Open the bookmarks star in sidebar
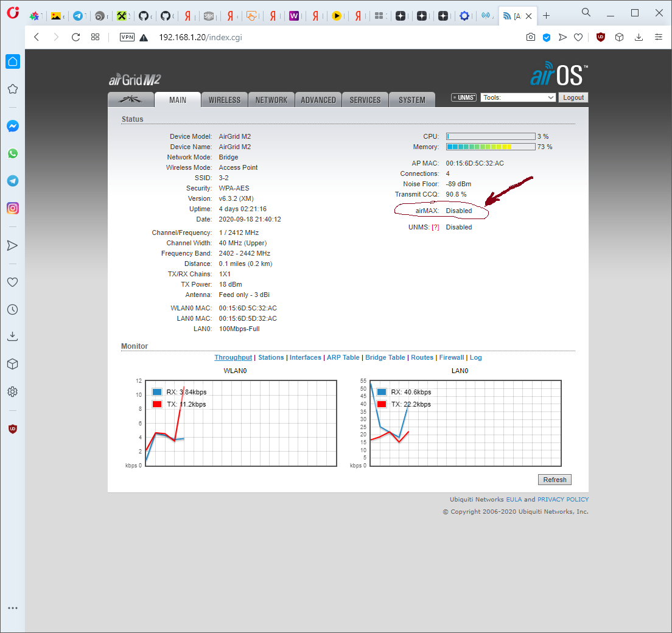 click(13, 89)
